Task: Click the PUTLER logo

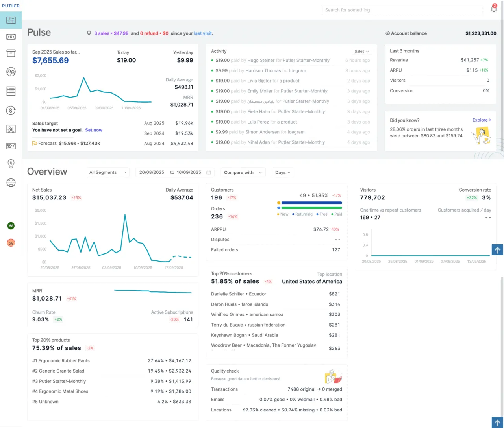Action: point(11,6)
